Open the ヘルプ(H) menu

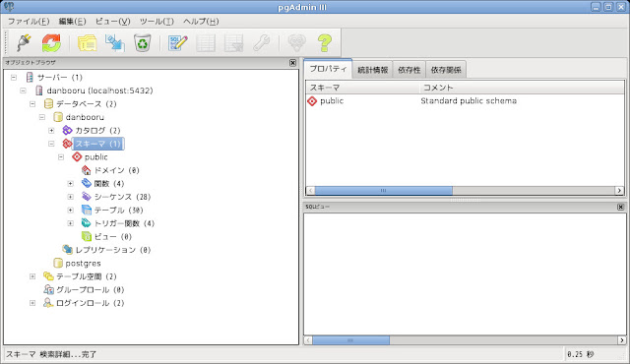click(x=201, y=22)
